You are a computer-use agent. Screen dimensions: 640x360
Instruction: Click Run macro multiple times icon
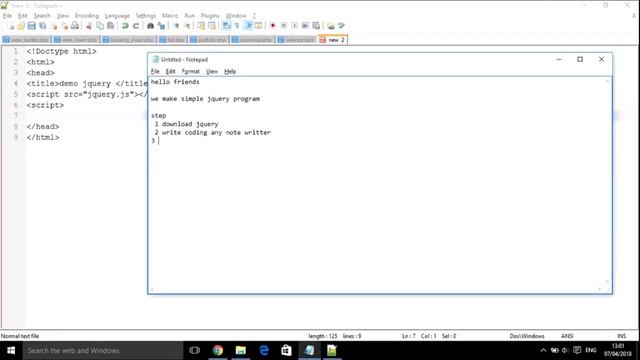305,26
